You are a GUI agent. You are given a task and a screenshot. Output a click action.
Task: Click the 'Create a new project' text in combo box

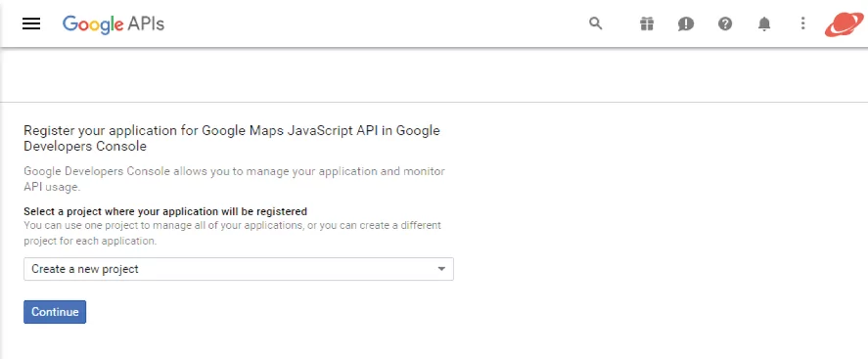(85, 269)
